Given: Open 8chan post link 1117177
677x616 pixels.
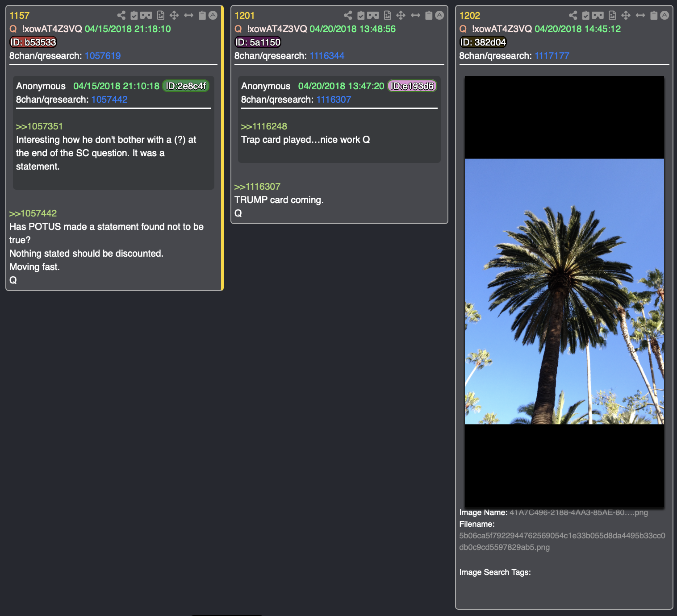Looking at the screenshot, I should click(552, 56).
